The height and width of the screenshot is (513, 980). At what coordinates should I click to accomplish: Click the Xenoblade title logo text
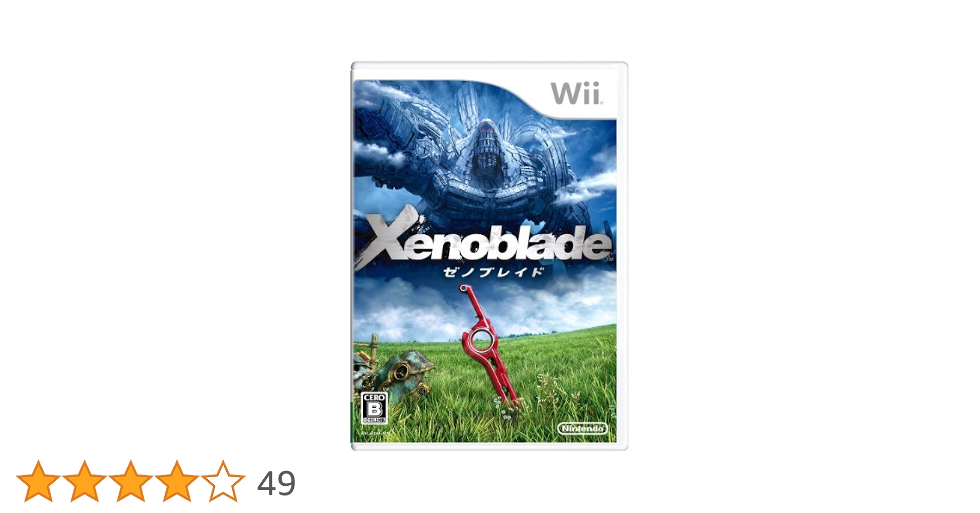[x=482, y=240]
